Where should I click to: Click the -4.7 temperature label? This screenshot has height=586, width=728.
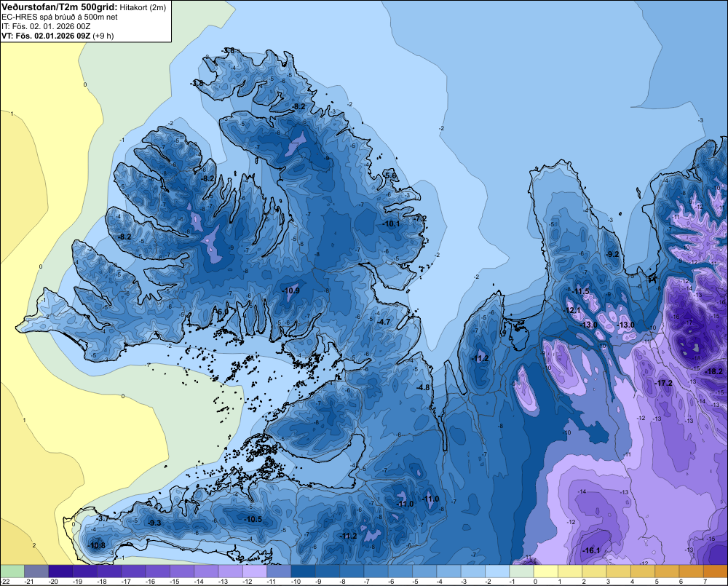[384, 322]
